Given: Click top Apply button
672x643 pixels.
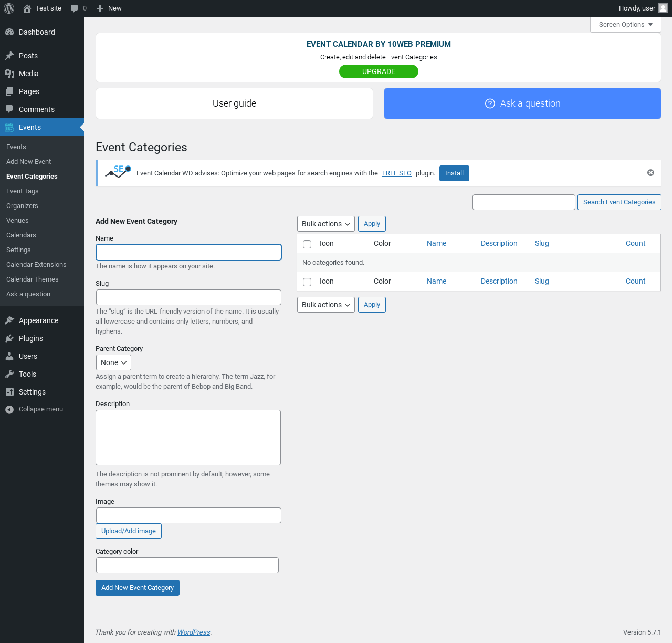Looking at the screenshot, I should (x=372, y=224).
